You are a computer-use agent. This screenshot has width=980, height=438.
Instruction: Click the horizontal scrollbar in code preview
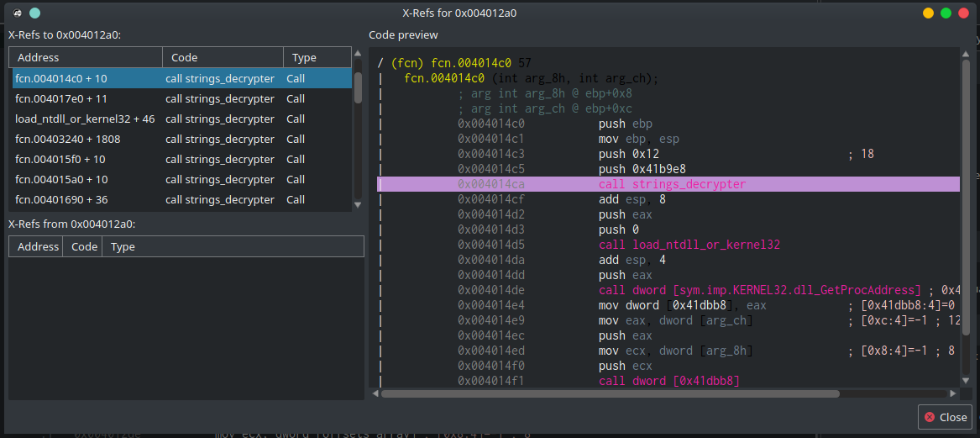[x=609, y=393]
